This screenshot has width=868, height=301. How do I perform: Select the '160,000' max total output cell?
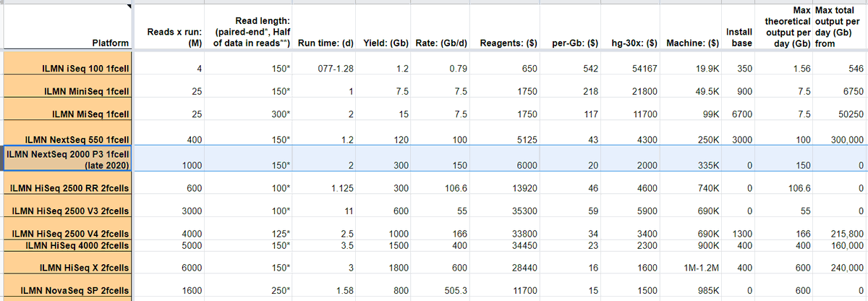[x=841, y=245]
